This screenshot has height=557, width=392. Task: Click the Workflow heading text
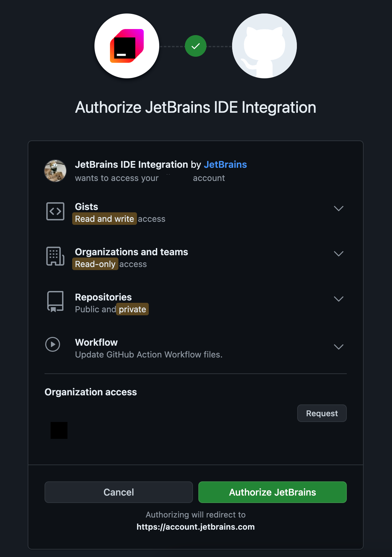click(x=96, y=342)
